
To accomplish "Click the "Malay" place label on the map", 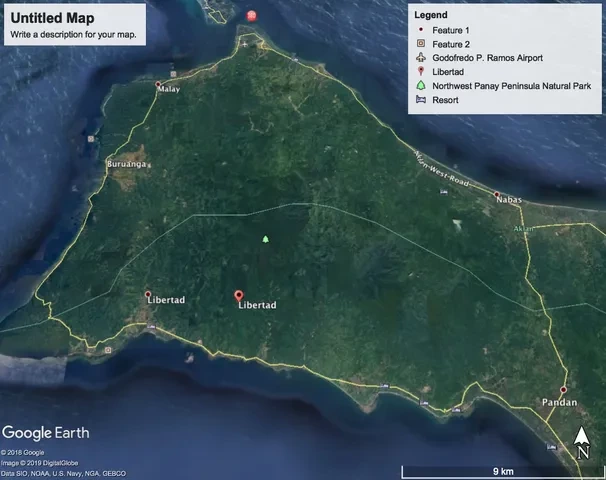I will point(169,89).
